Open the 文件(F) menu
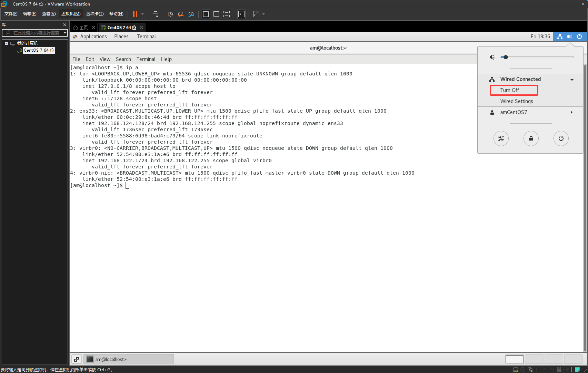 click(11, 14)
